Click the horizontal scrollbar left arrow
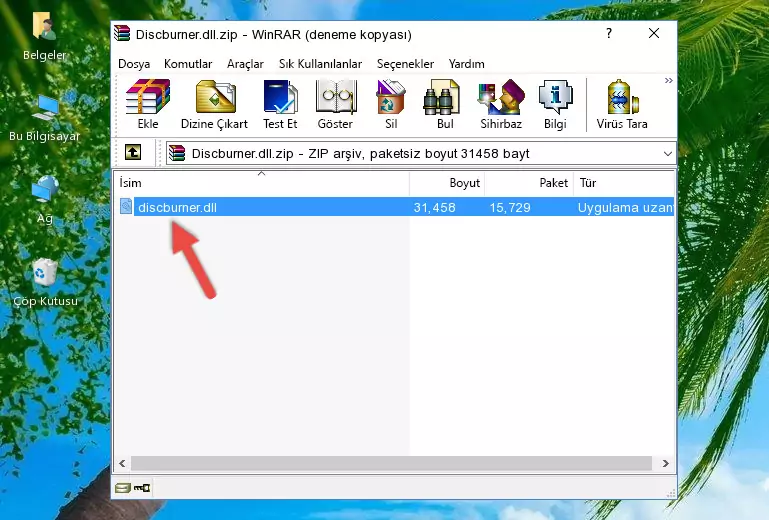The image size is (769, 520). pos(123,464)
